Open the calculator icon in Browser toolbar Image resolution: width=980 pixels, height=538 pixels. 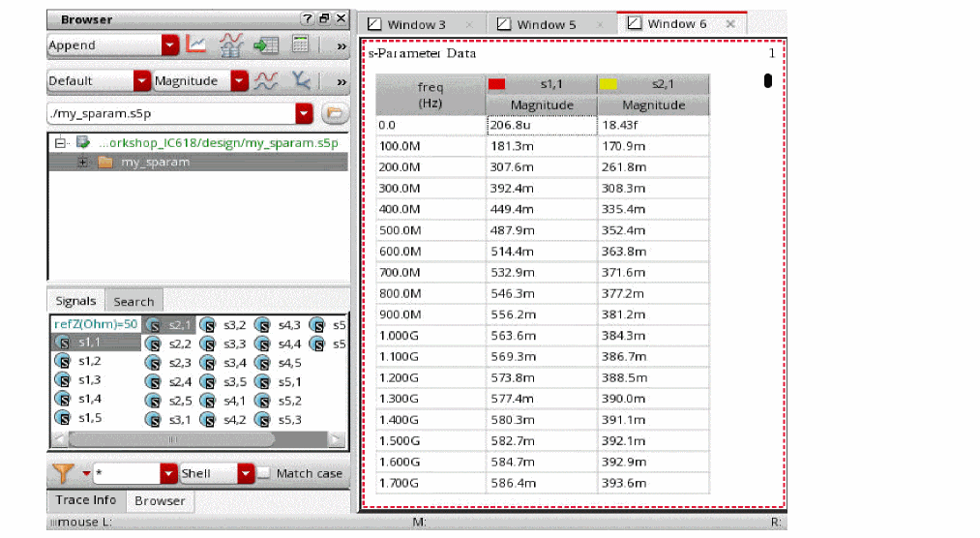click(x=301, y=45)
